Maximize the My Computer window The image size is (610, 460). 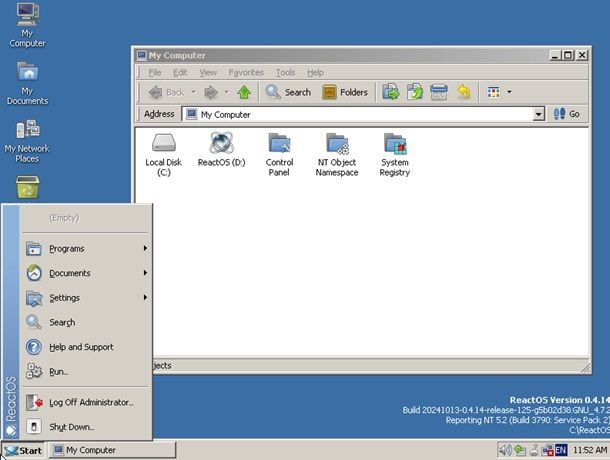[568, 55]
